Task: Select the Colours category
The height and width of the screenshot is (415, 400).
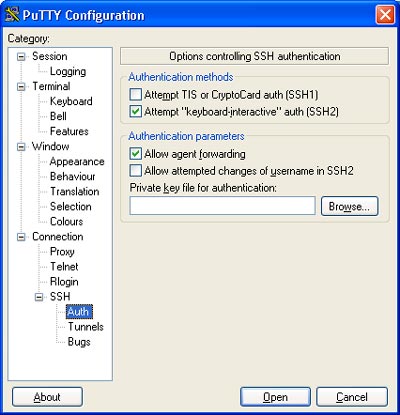Action: pos(66,221)
